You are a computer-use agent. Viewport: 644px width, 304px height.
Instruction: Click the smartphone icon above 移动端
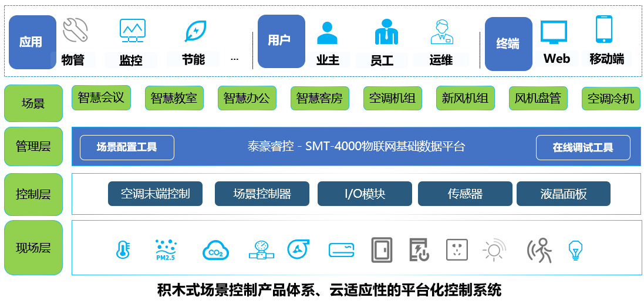point(603,29)
